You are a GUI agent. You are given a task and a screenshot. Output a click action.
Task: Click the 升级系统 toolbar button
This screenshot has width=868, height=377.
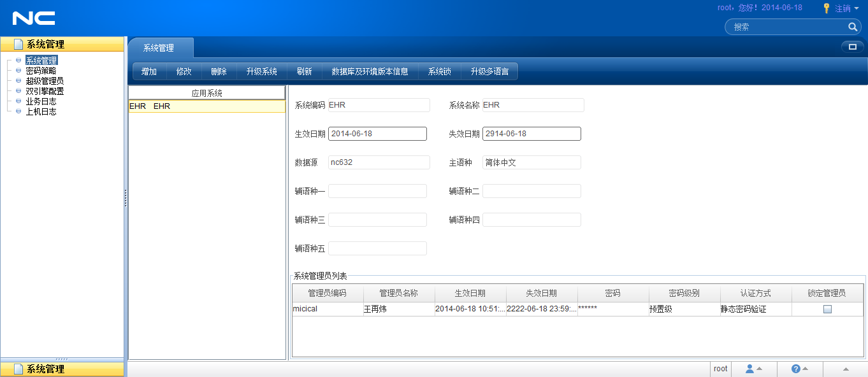262,71
